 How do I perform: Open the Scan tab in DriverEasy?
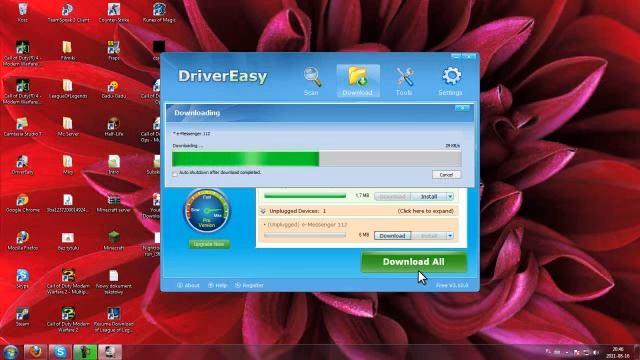(312, 81)
